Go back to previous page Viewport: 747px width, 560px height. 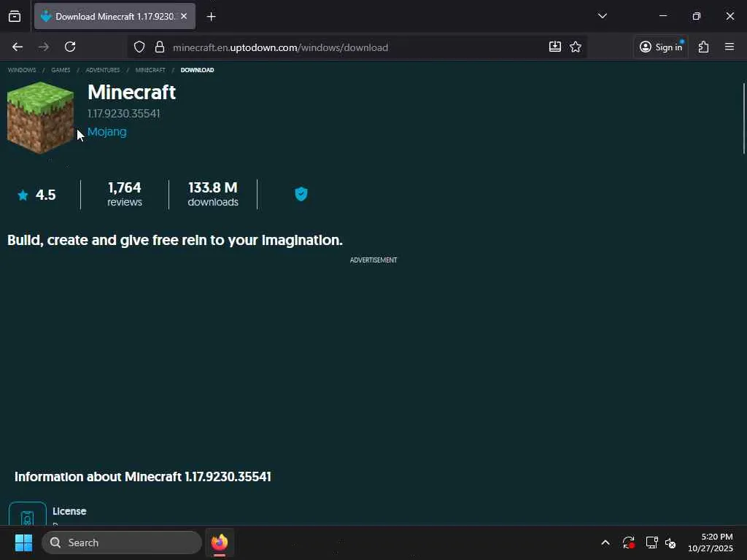tap(18, 47)
